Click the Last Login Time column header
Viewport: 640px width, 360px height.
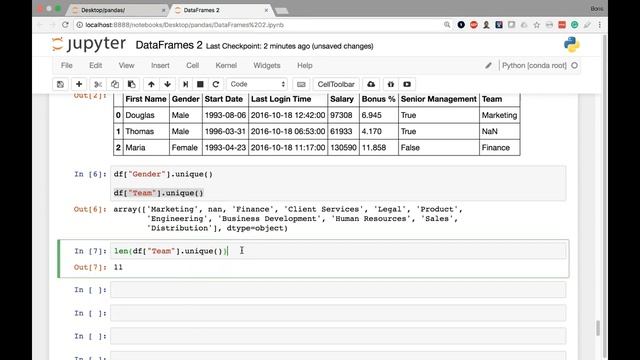pos(281,99)
